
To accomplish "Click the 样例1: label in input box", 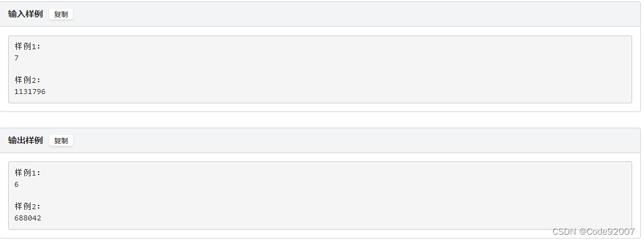I will coord(28,46).
